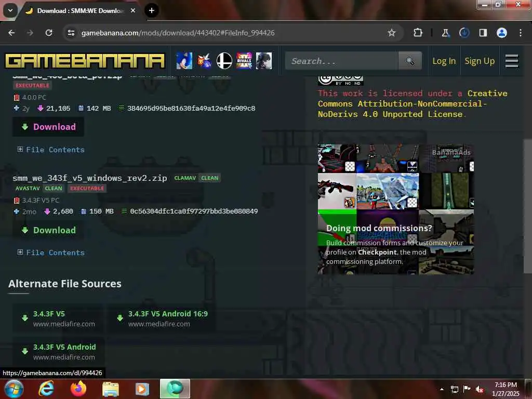This screenshot has height=399, width=532.
Task: Click the Sign Up link
Action: [x=480, y=61]
